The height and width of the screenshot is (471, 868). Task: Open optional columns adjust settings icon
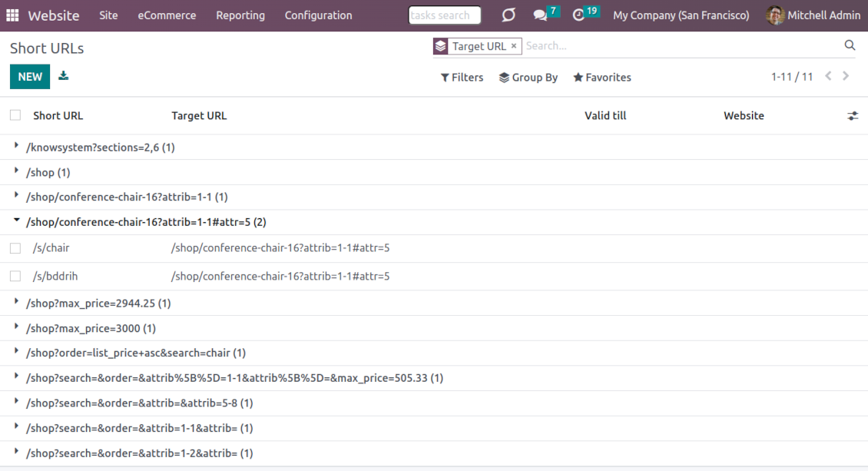click(853, 116)
